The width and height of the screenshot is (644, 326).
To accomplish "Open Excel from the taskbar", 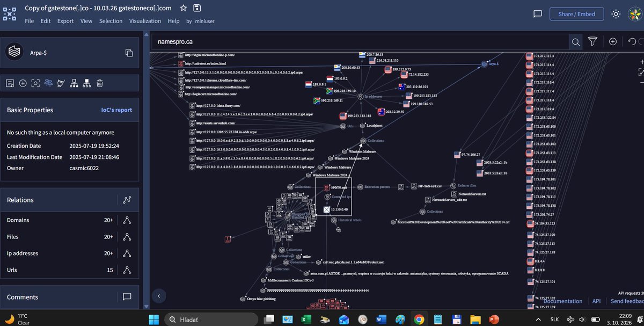I will (x=306, y=320).
